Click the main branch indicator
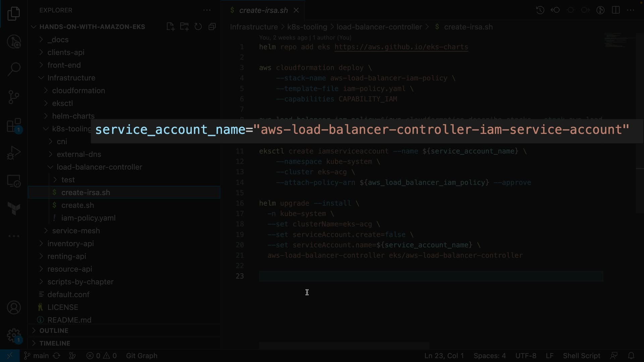The height and width of the screenshot is (362, 644). click(37, 356)
